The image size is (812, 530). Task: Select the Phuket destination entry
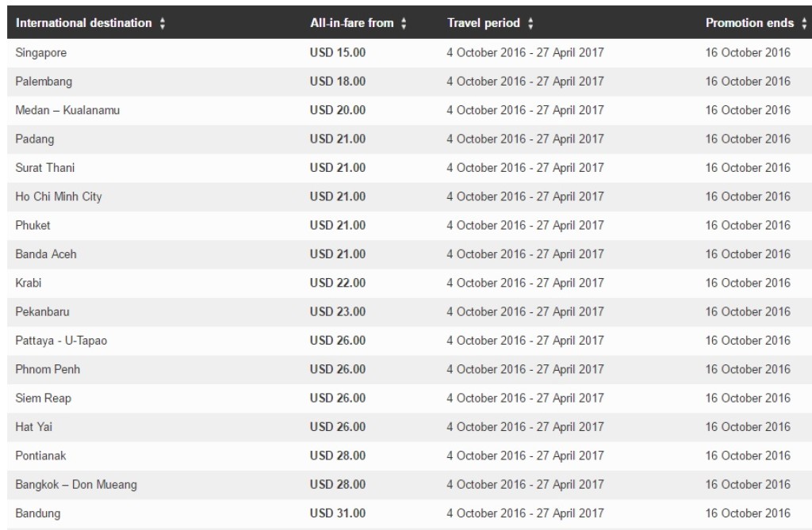pos(33,225)
